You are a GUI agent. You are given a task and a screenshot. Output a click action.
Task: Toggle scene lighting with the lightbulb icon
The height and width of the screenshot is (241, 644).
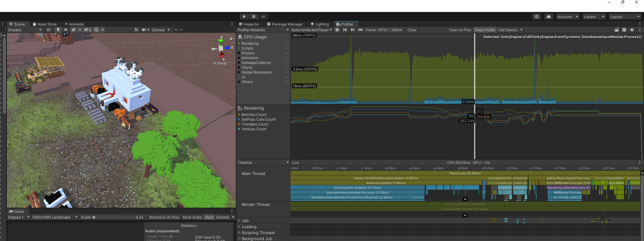pos(58,30)
